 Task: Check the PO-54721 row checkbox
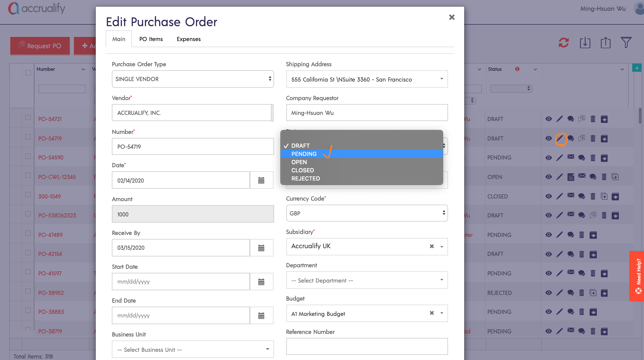pos(28,118)
